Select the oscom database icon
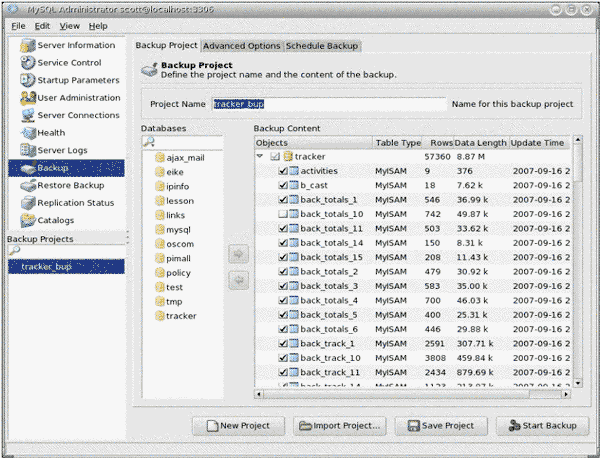 [160, 244]
